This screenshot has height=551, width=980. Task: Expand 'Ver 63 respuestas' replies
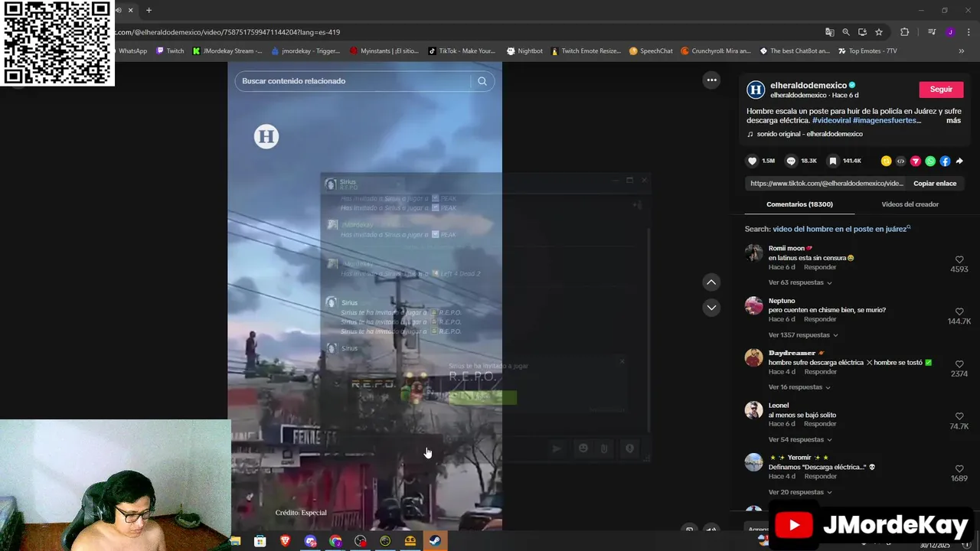click(800, 282)
